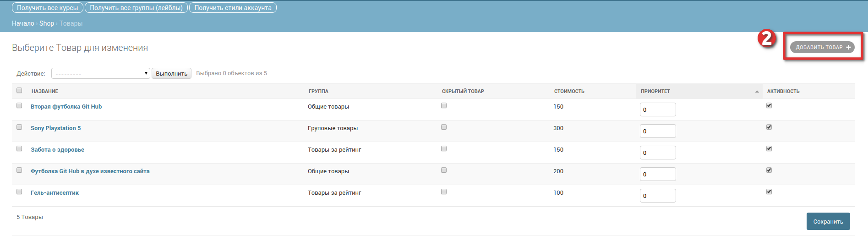This screenshot has height=252, width=868.
Task: Toggle Скрытый товар for Sony Playstation 5
Action: click(444, 127)
